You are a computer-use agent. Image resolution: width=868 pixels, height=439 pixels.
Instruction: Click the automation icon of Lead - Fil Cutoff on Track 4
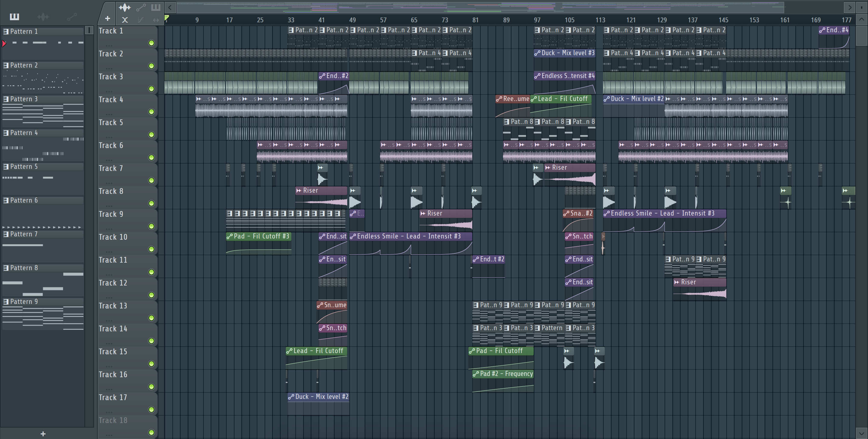pos(534,99)
